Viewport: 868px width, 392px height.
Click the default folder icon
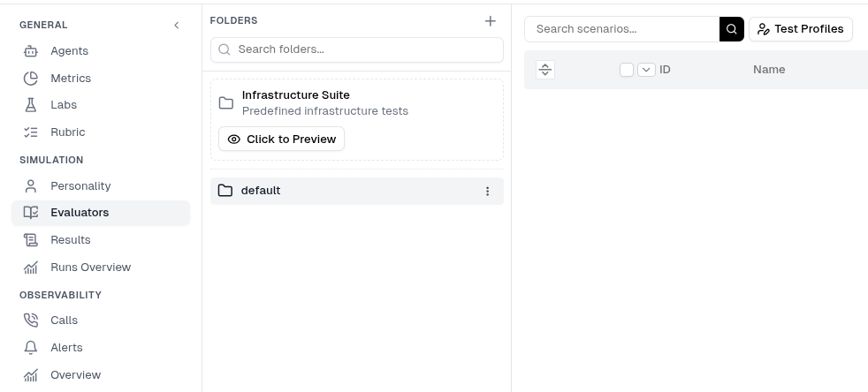pyautogui.click(x=225, y=190)
